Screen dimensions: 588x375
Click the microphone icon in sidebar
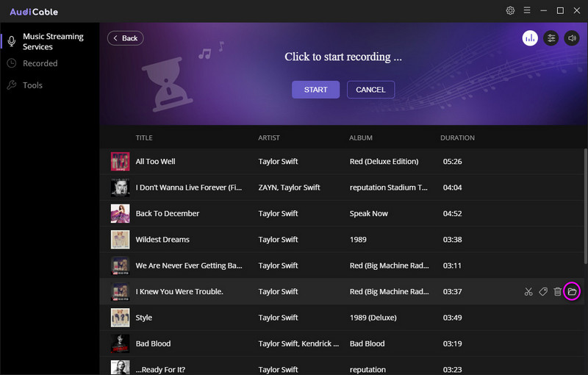pyautogui.click(x=12, y=41)
